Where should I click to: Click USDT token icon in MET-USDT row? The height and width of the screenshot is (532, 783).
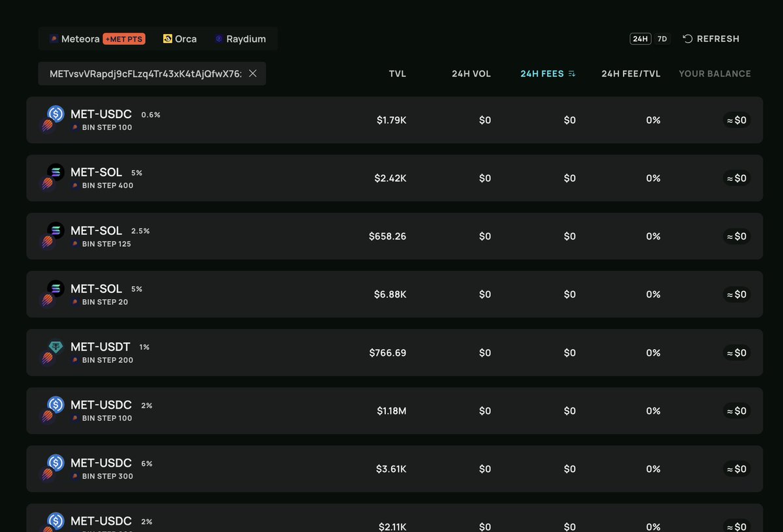tap(56, 347)
